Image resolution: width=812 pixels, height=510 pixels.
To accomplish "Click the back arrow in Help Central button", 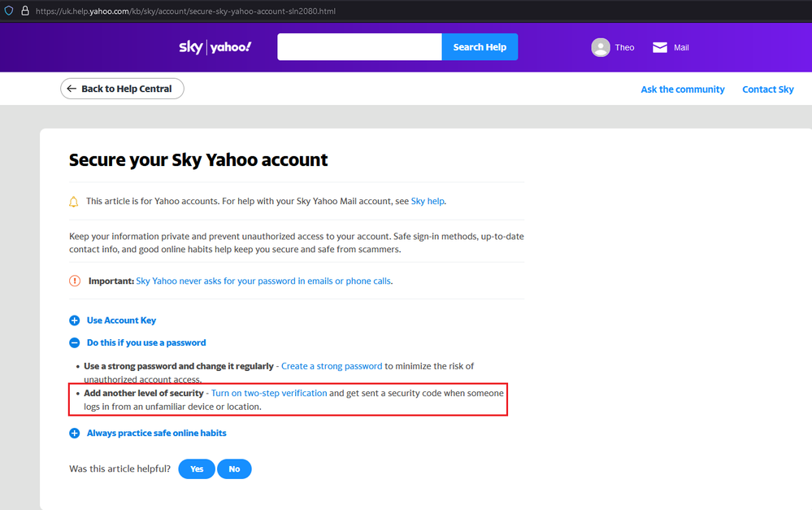I will [x=72, y=89].
